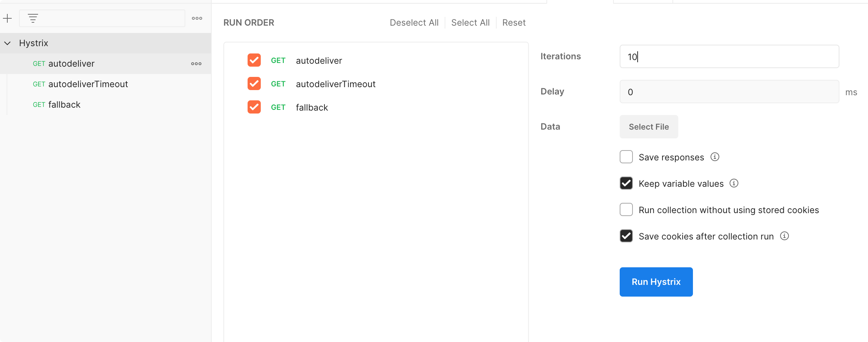Collapse the Hystrix collection chevron

click(7, 43)
